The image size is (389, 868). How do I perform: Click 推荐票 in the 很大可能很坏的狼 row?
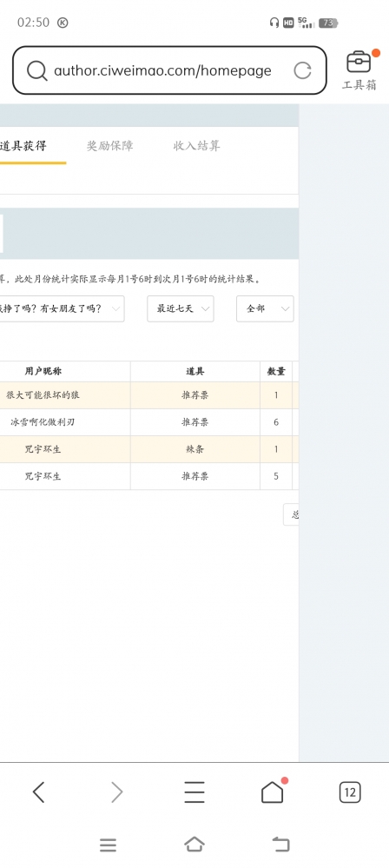(x=195, y=395)
